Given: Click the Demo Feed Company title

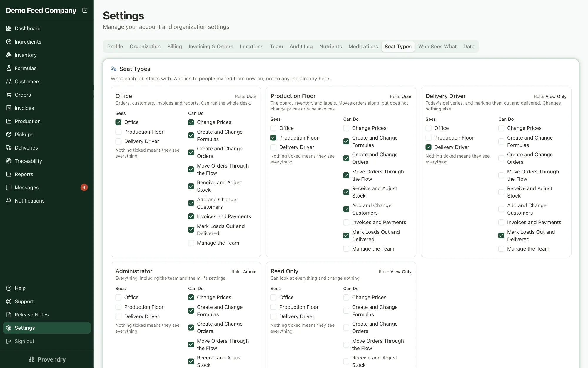Looking at the screenshot, I should coord(41,11).
